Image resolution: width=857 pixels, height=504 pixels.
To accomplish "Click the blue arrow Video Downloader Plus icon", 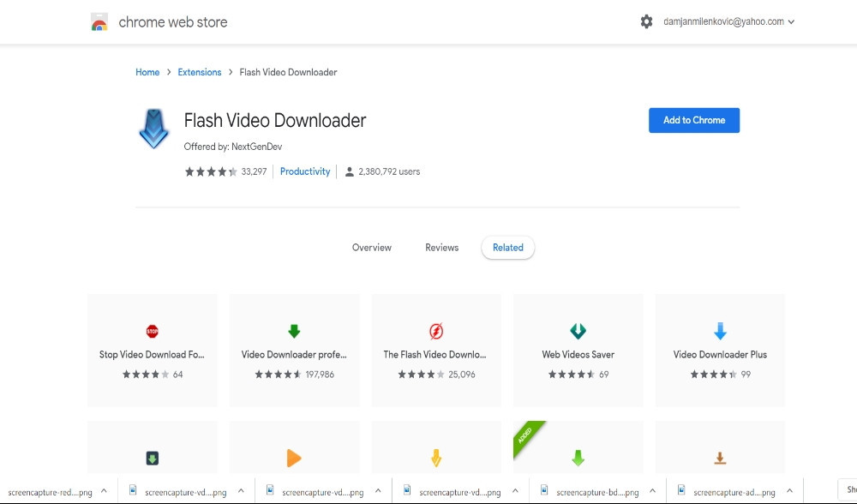I will (720, 331).
